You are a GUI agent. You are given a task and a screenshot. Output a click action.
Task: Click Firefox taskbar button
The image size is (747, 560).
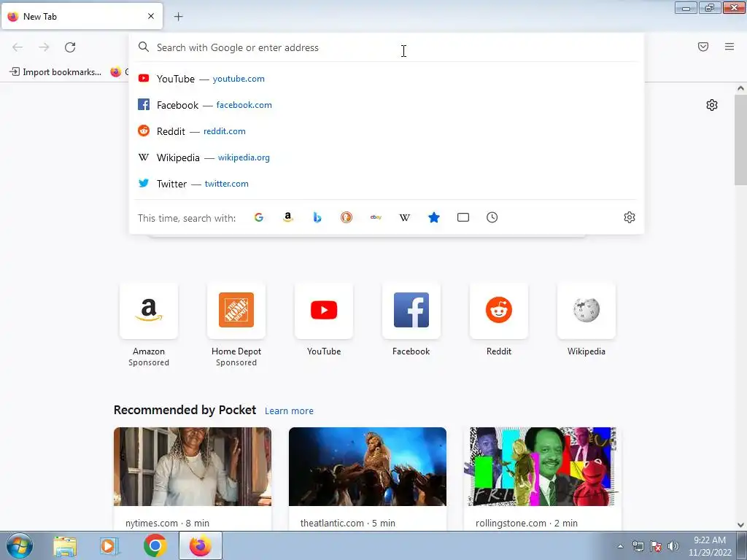point(201,545)
